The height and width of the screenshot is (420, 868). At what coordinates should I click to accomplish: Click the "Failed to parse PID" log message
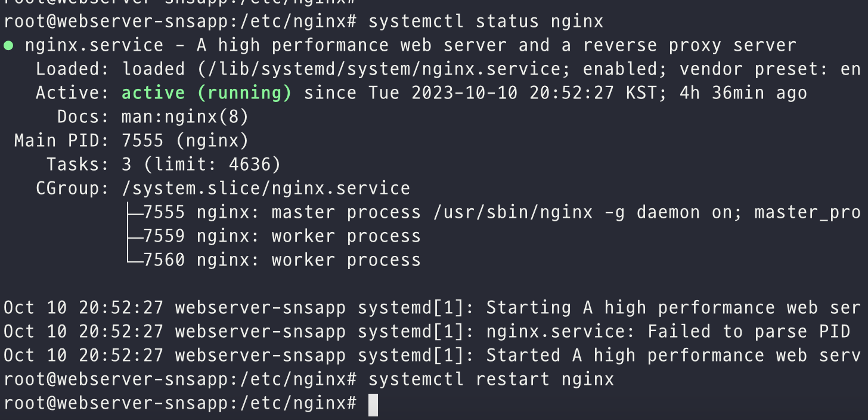coord(748,332)
